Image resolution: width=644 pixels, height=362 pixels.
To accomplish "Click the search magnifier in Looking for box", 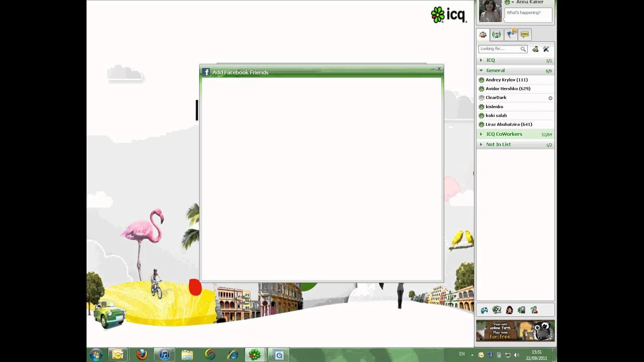I will pos(523,49).
